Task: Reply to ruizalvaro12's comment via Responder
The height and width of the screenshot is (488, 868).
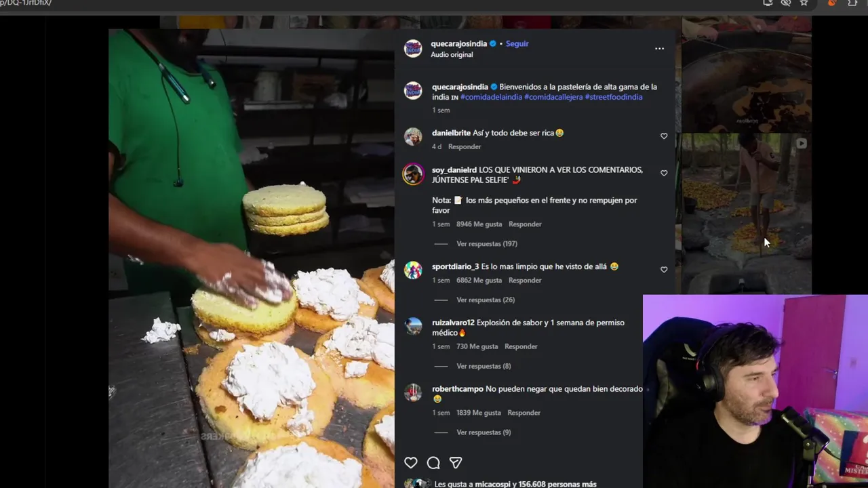Action: click(521, 347)
